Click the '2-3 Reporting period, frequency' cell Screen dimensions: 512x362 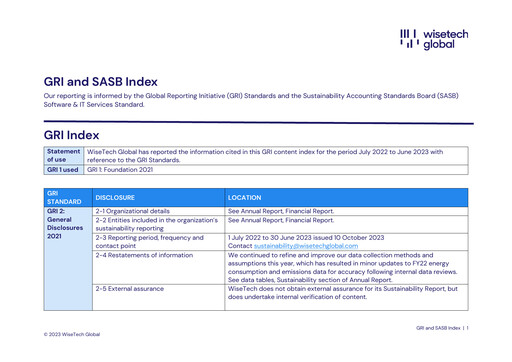pyautogui.click(x=158, y=242)
